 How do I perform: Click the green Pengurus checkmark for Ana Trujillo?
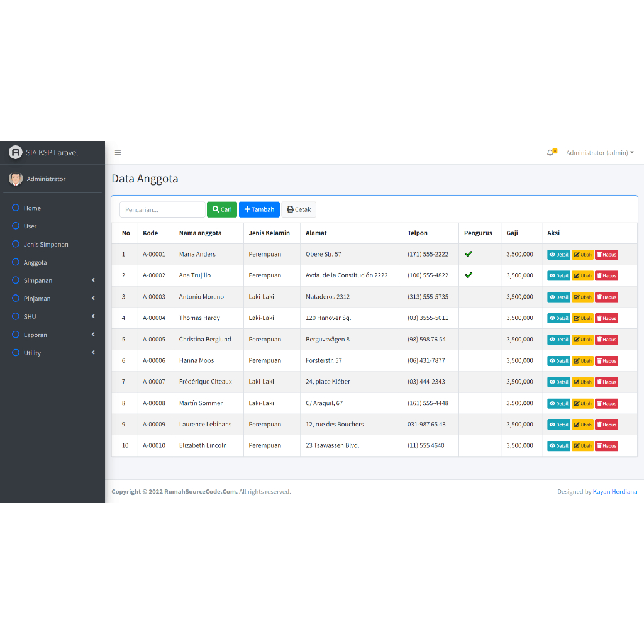(469, 275)
